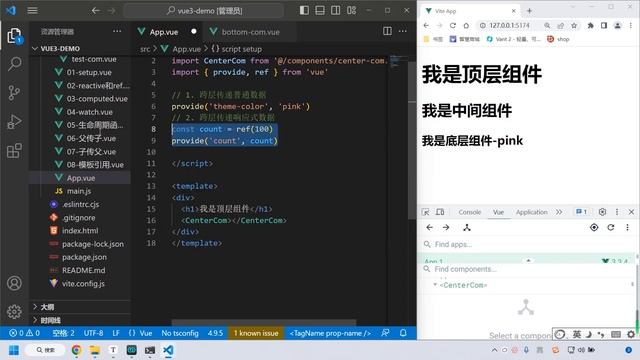Image resolution: width=640 pixels, height=360 pixels.
Task: Open errors and warnings in status bar
Action: 24,333
